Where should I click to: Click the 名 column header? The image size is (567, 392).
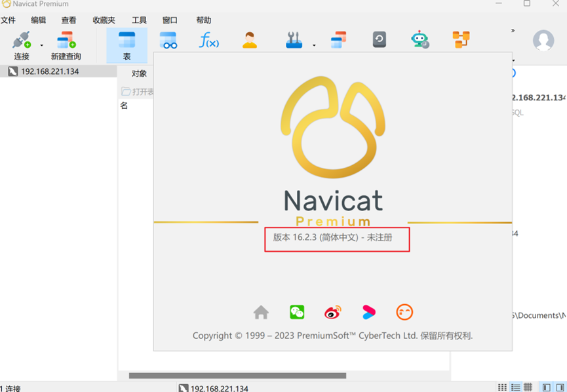click(x=124, y=106)
